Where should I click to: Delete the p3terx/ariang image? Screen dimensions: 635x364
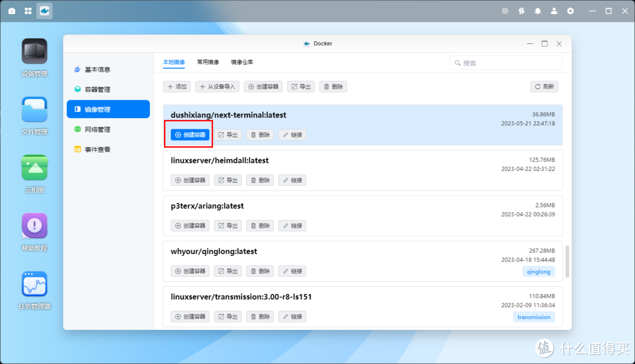coord(260,226)
